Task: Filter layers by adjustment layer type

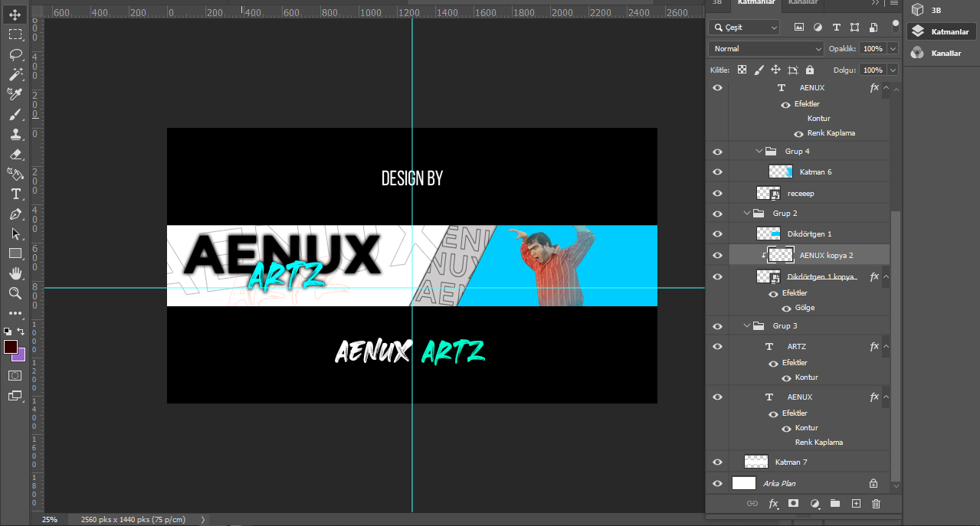Action: (x=818, y=27)
